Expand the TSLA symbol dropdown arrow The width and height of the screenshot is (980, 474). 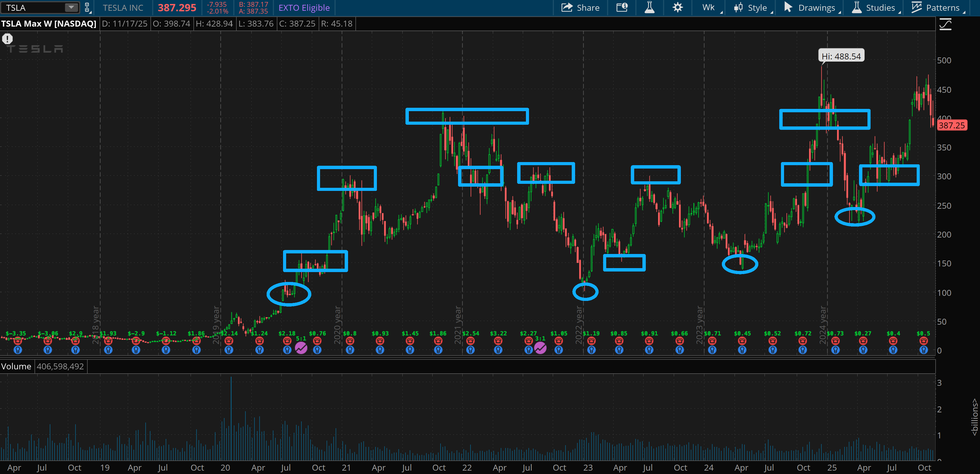[71, 7]
